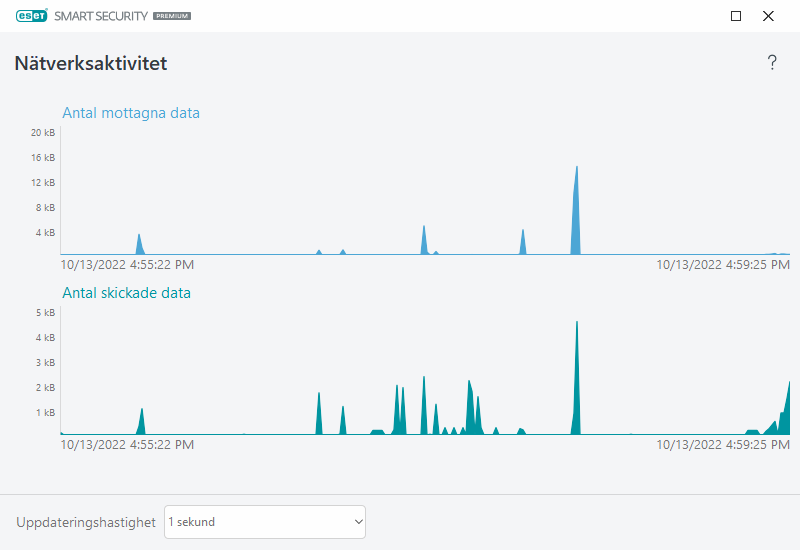Viewport: 800px width, 550px height.
Task: Click sent chart end time 4:59:25 PM
Action: [723, 445]
